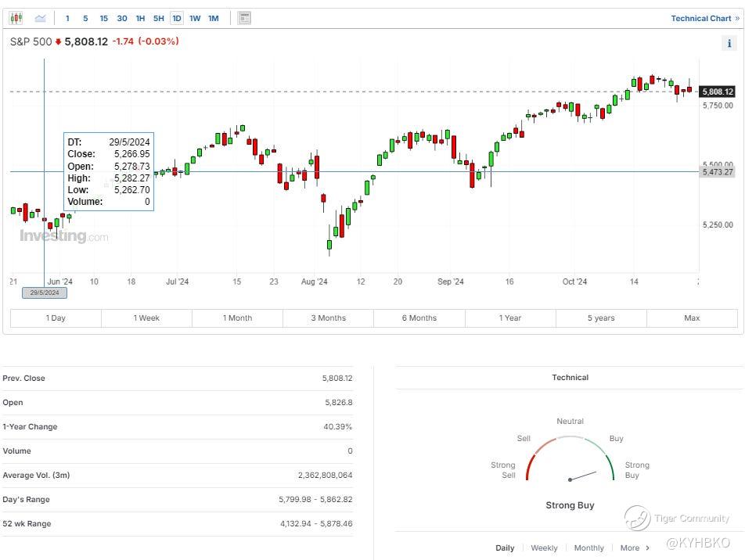Click the red down arrow beside S&P 500
Viewport: 745px width, 560px height.
point(58,41)
